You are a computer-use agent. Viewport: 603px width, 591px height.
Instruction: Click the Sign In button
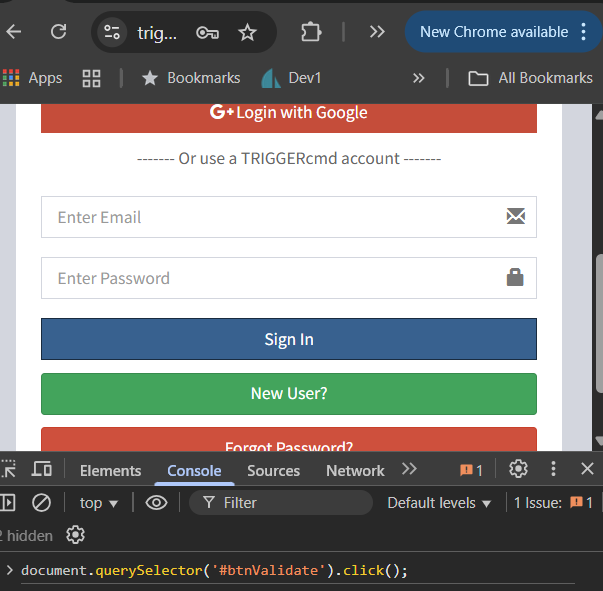point(289,339)
